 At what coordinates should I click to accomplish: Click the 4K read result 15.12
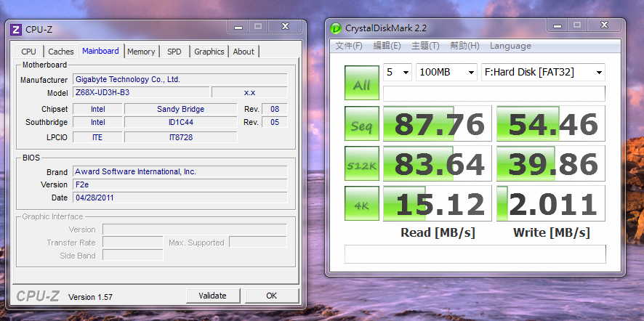pos(437,203)
